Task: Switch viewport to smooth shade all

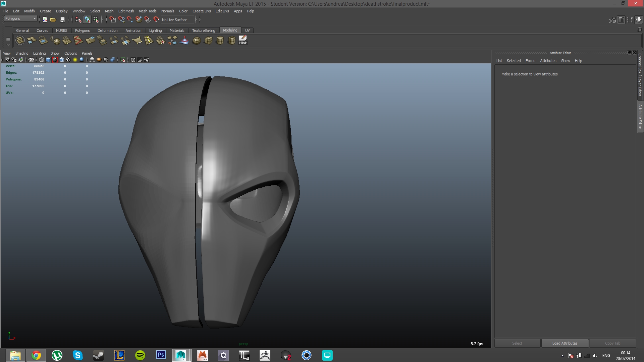Action: click(x=48, y=60)
